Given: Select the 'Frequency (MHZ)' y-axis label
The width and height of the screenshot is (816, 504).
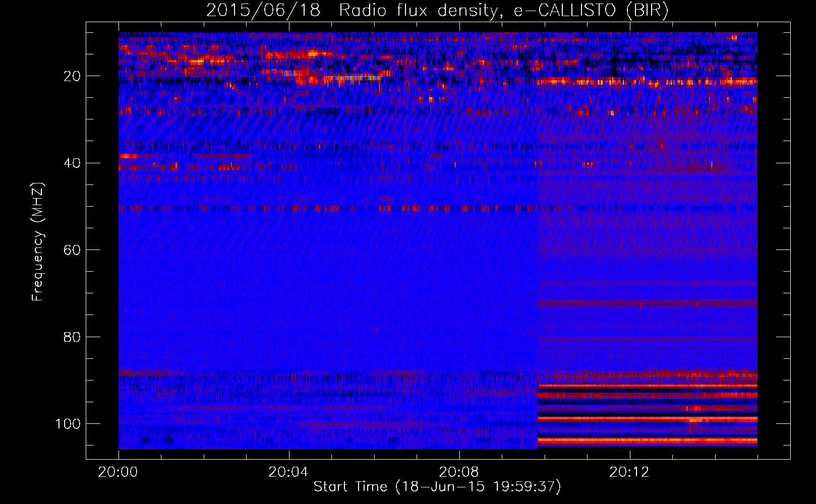Looking at the screenshot, I should click(x=38, y=242).
